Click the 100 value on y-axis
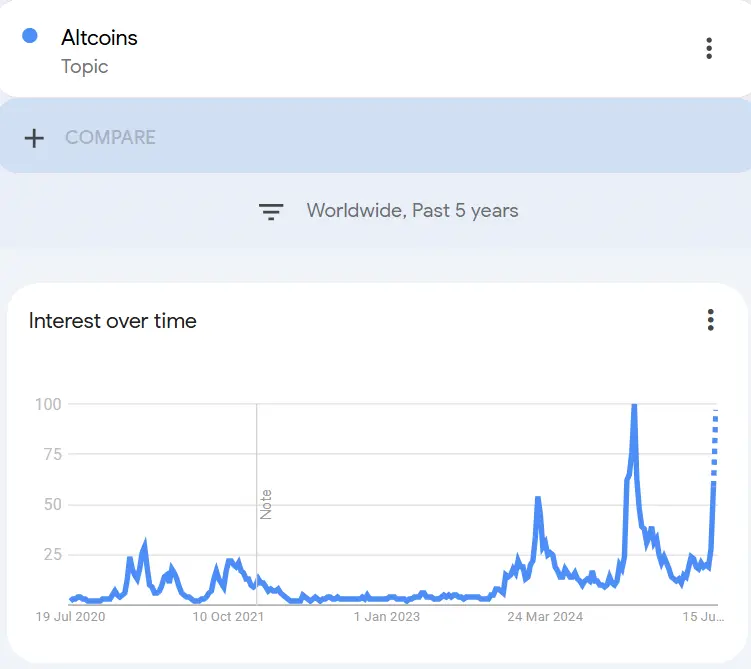The height and width of the screenshot is (669, 751). pyautogui.click(x=48, y=405)
